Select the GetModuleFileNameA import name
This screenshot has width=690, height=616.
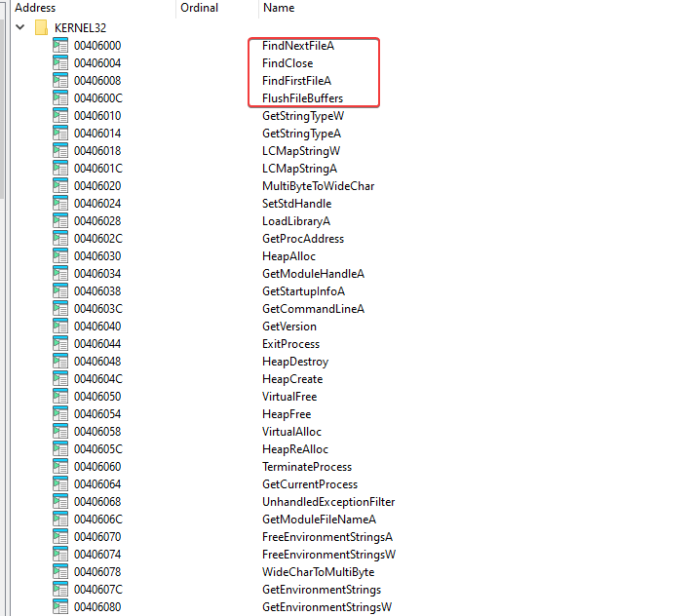(x=319, y=520)
